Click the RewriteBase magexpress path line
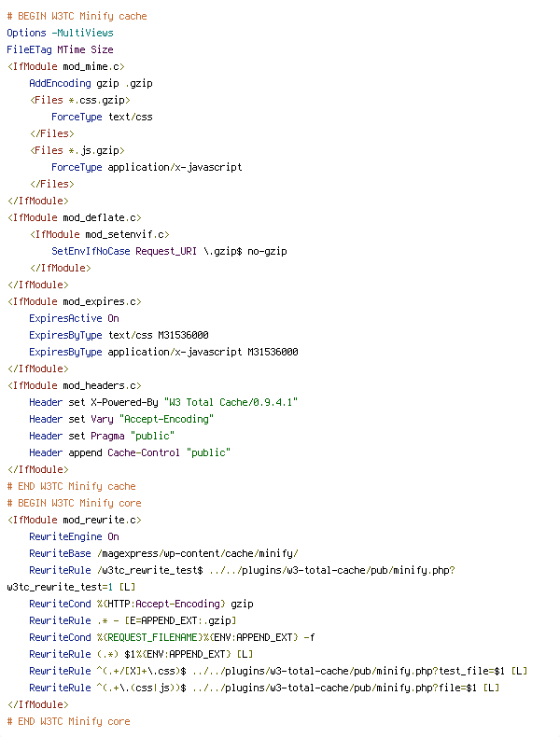Image resolution: width=560 pixels, height=737 pixels. click(163, 554)
